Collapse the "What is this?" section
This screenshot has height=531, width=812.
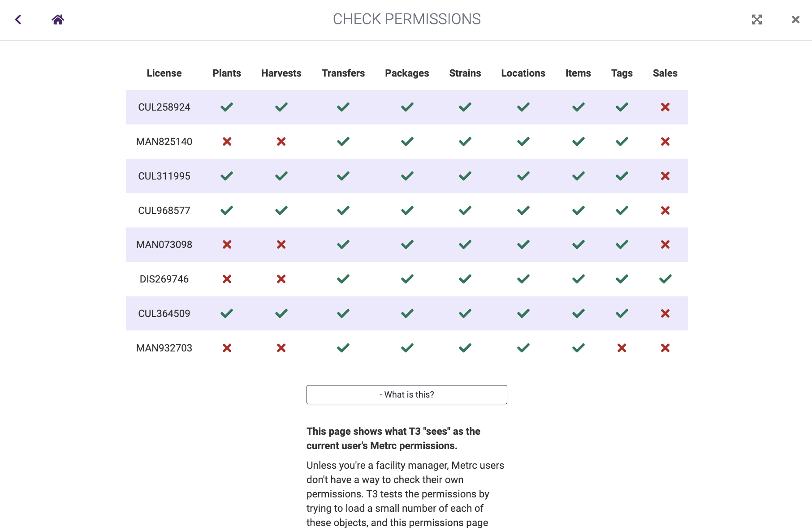[x=406, y=394]
